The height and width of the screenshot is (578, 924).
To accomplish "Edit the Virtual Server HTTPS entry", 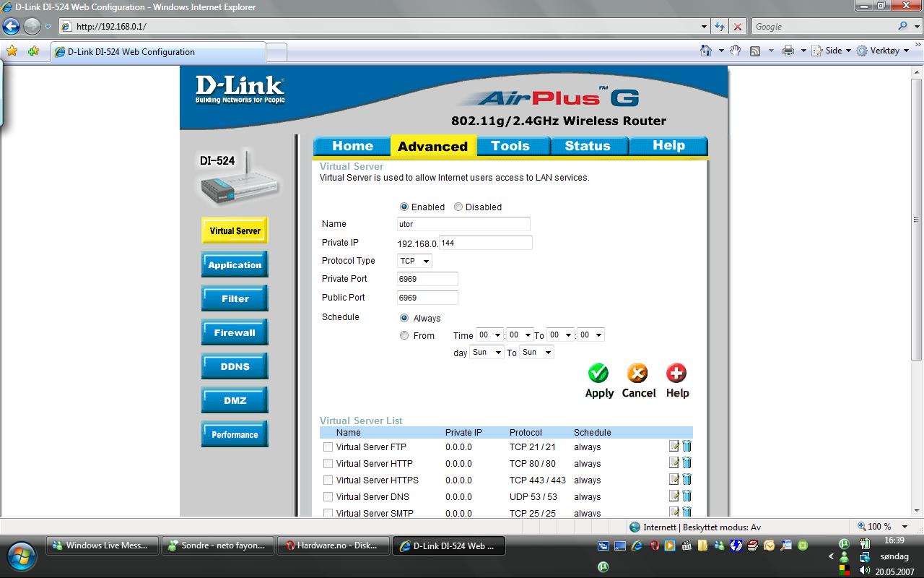I will pyautogui.click(x=674, y=480).
